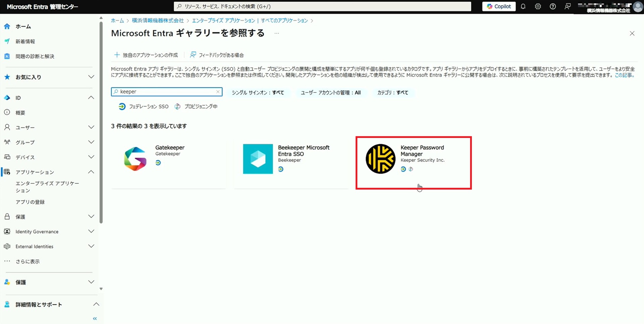The width and height of the screenshot is (644, 324).
Task: Open エンタープライズ アプリケーション in sidebar
Action: (x=47, y=187)
